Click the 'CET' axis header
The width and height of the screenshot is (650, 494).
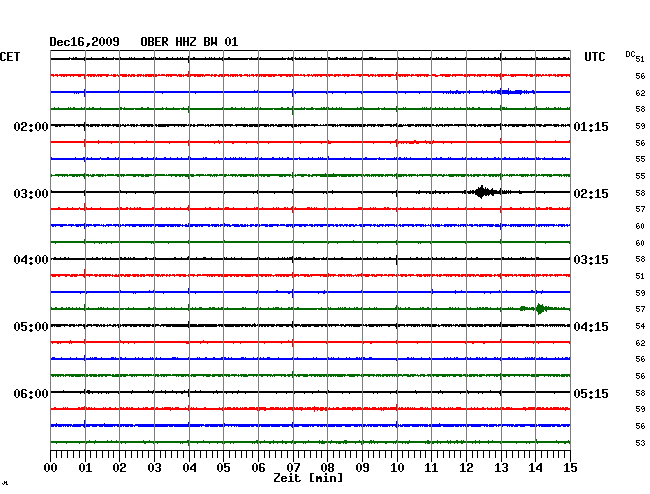(x=10, y=57)
